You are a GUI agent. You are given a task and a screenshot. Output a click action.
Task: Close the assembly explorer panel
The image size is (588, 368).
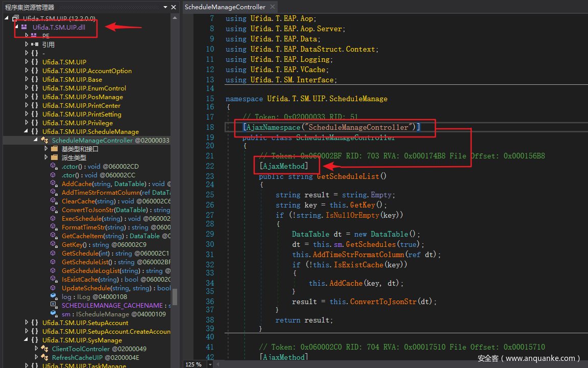click(174, 7)
